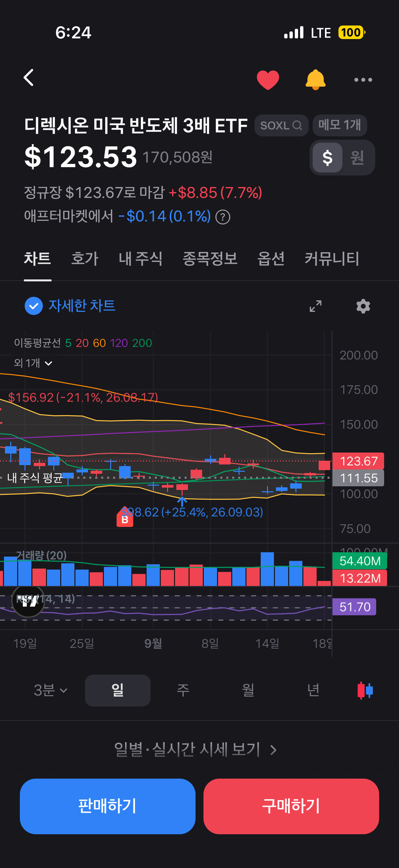Tap the 구매하기 buy button
This screenshot has height=868, width=399.
point(291,806)
